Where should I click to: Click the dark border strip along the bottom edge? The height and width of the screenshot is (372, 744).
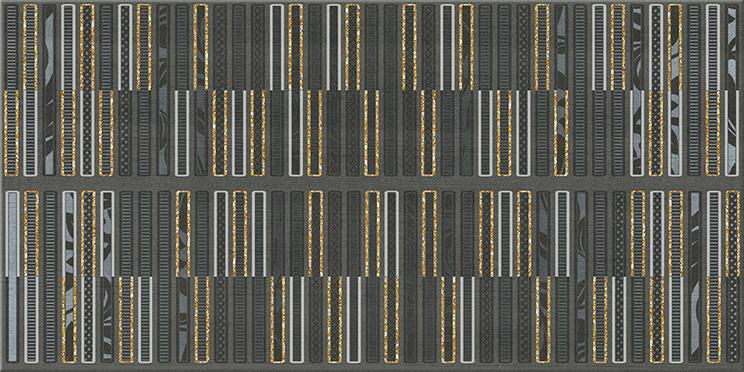[372, 368]
